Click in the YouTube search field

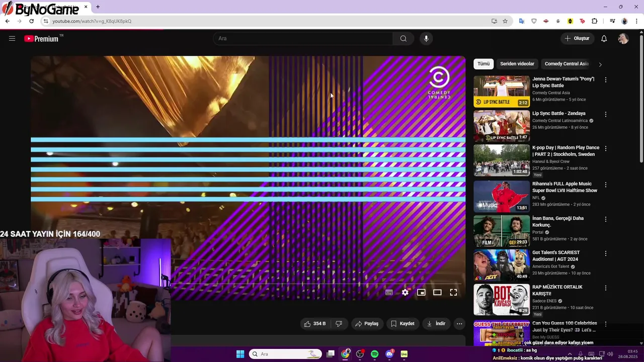(x=303, y=39)
